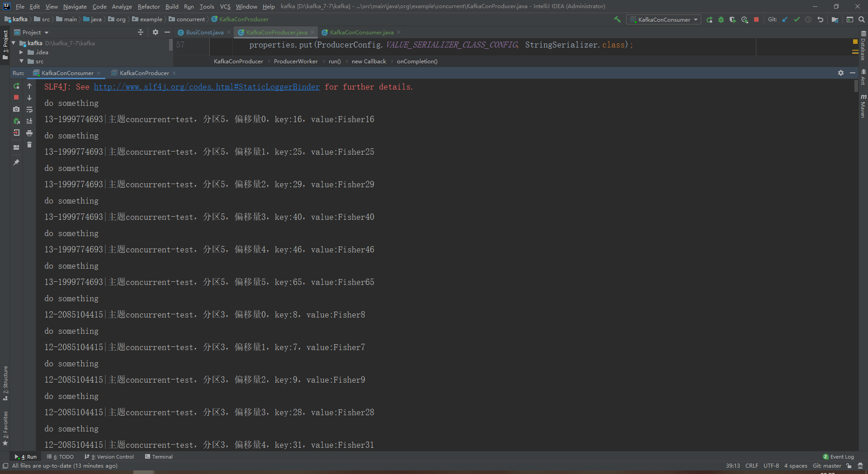The width and height of the screenshot is (868, 474).
Task: Go up the stack trace in the Run panel
Action: (x=29, y=86)
